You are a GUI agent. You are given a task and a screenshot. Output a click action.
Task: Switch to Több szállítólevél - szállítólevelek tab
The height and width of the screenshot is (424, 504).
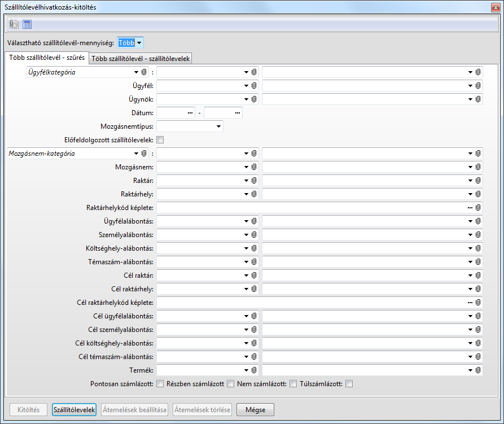tap(141, 59)
